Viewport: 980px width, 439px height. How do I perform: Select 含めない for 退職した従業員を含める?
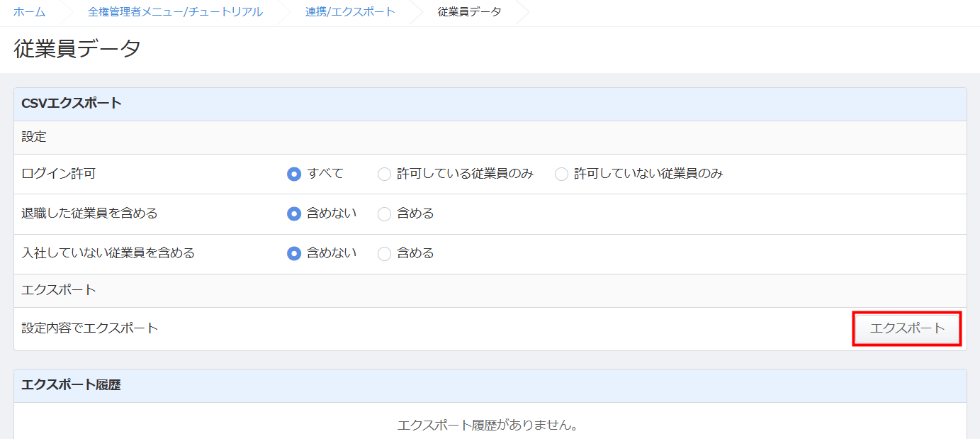[x=294, y=213]
